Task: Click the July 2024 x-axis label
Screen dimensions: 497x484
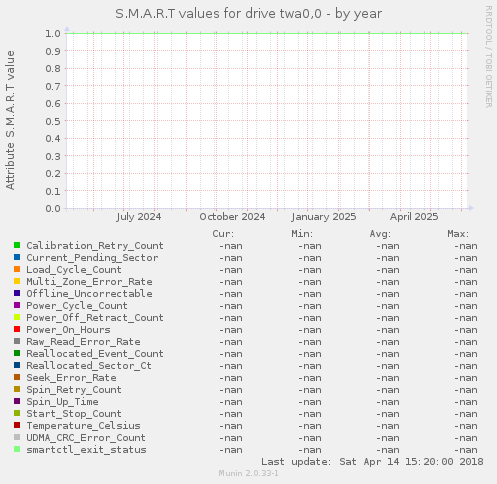Action: pyautogui.click(x=139, y=217)
